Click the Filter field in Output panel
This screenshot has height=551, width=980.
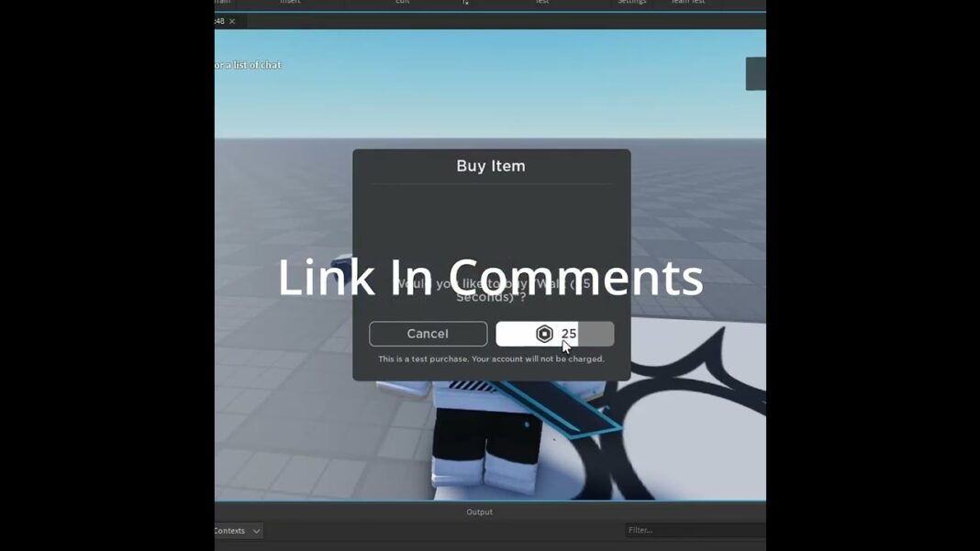click(693, 531)
